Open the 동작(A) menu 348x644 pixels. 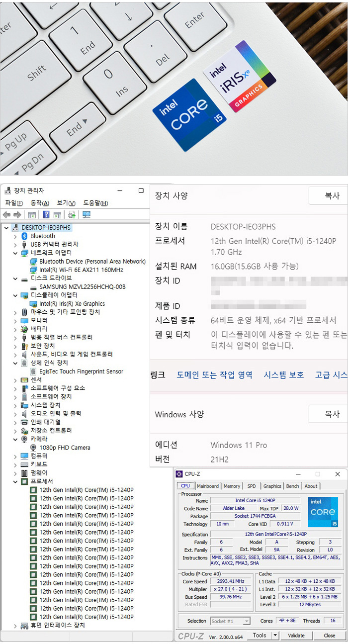tap(40, 203)
